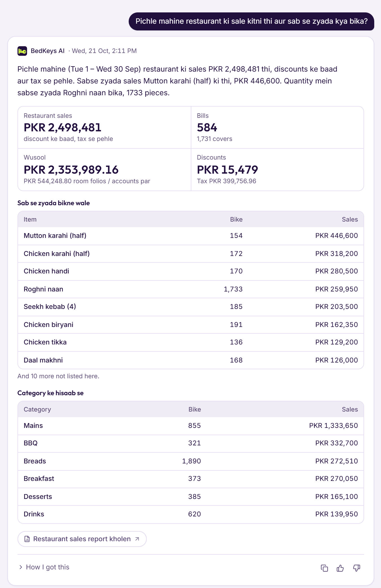Click the Restaurant sales summary card
Image resolution: width=381 pixels, height=588 pixels.
coord(104,127)
